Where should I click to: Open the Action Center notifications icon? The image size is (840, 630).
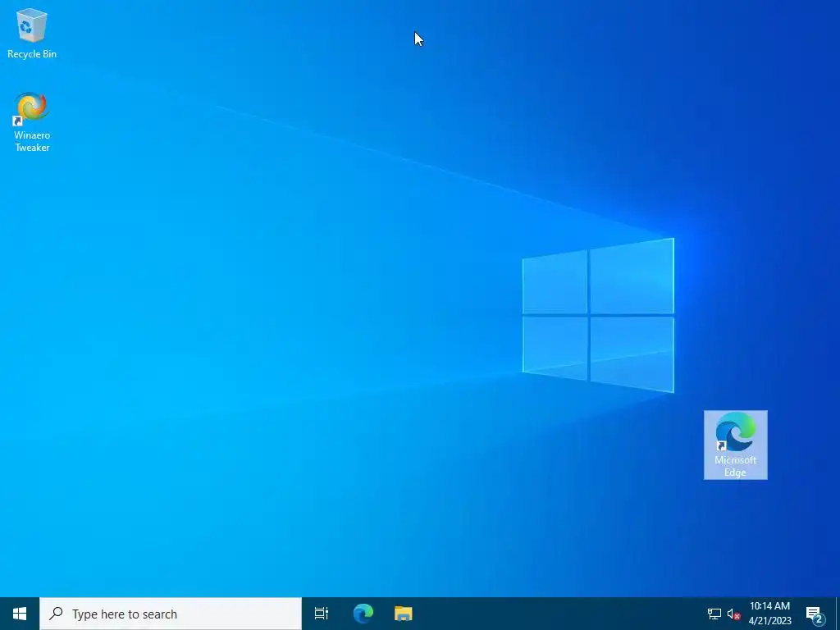815,614
